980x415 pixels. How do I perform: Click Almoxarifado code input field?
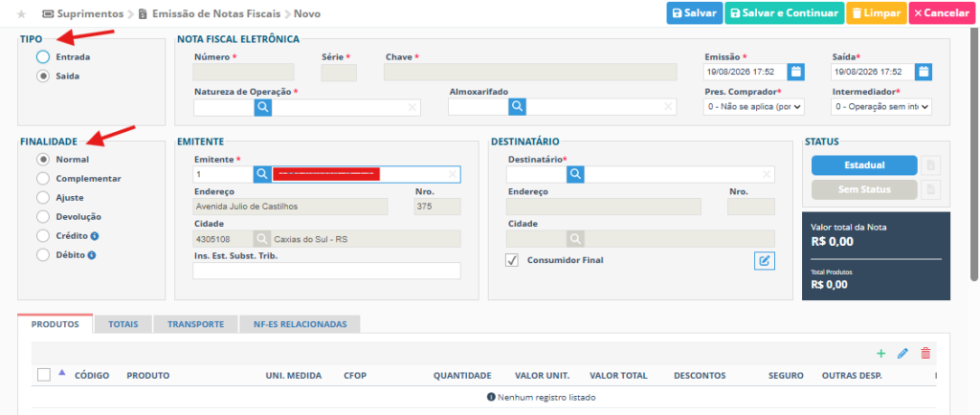click(479, 107)
